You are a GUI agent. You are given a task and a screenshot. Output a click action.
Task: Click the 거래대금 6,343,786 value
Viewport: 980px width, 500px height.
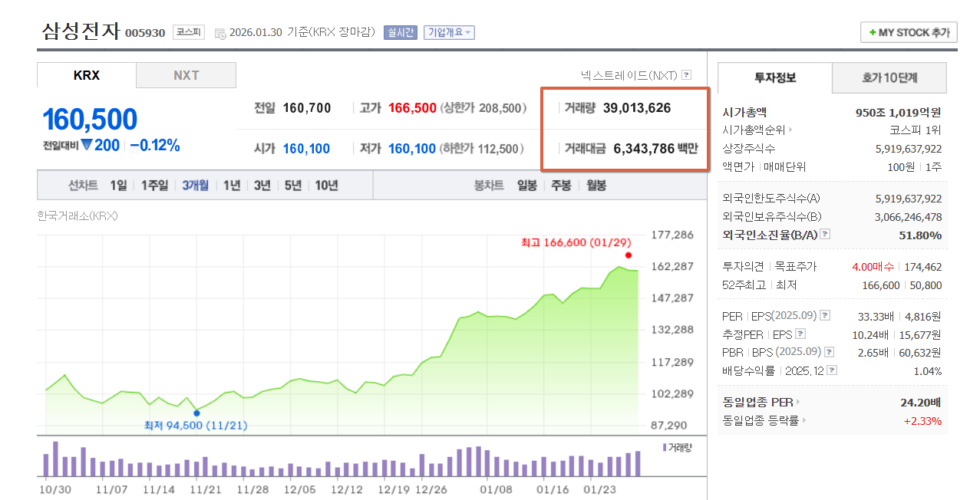tap(645, 148)
